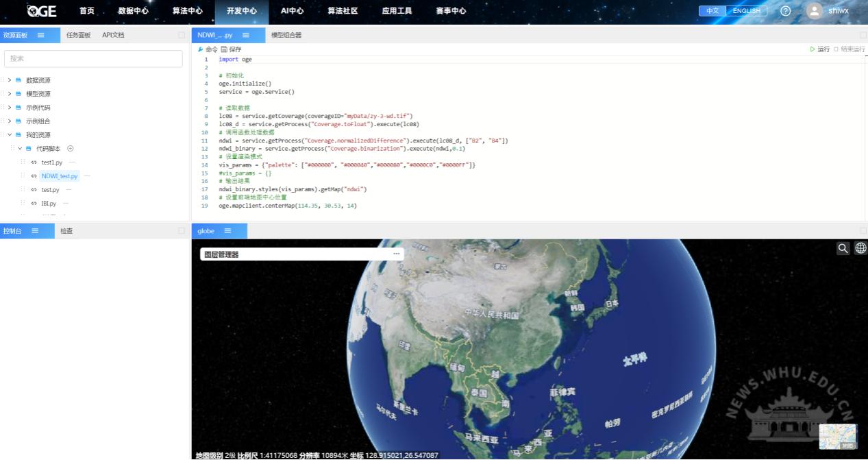Click the basemap thumbnail on the globe
This screenshot has height=460, width=868.
[838, 437]
